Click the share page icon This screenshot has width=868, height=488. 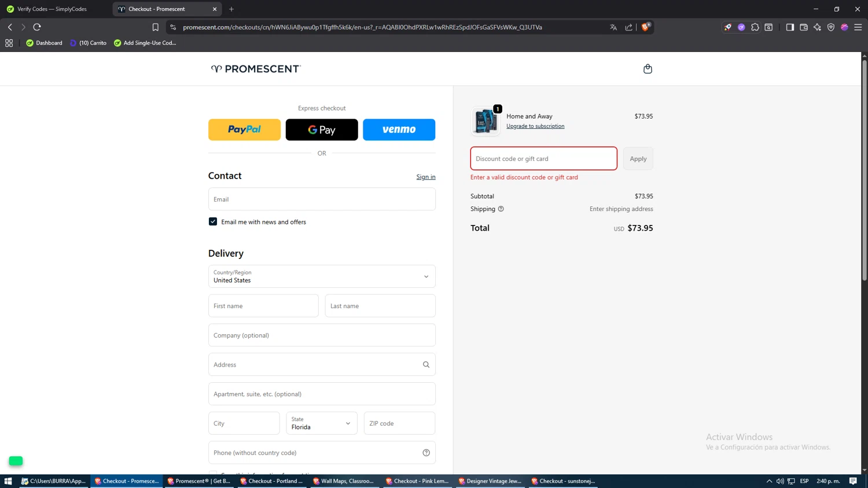point(628,27)
